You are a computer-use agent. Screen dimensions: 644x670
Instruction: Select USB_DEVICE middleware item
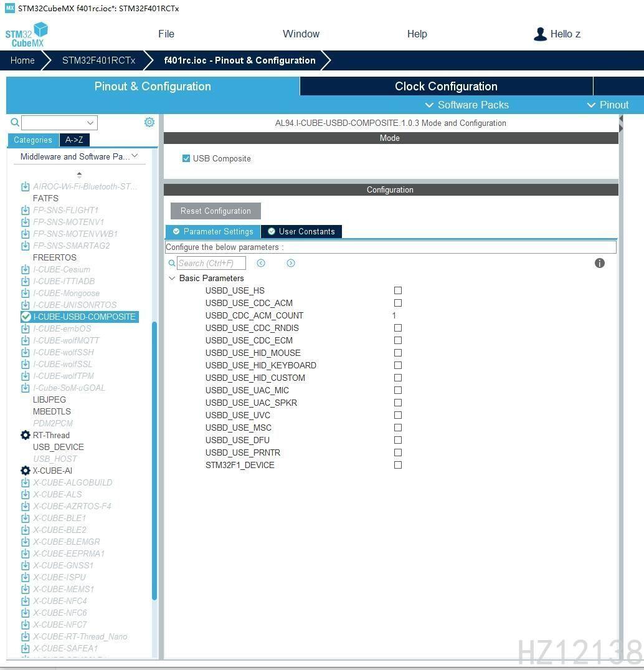59,447
